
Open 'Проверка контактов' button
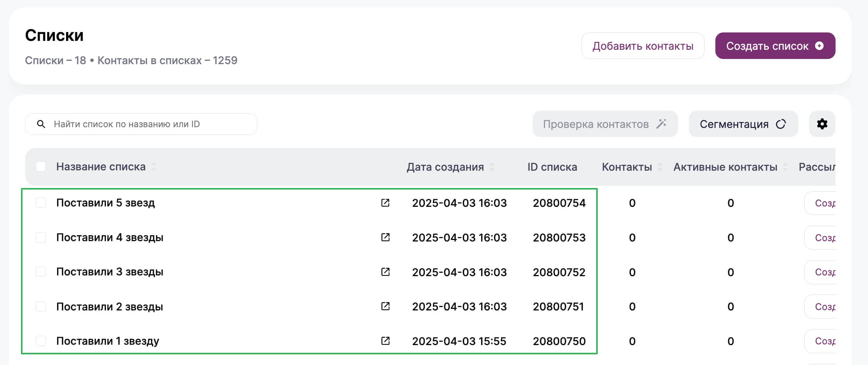click(605, 124)
